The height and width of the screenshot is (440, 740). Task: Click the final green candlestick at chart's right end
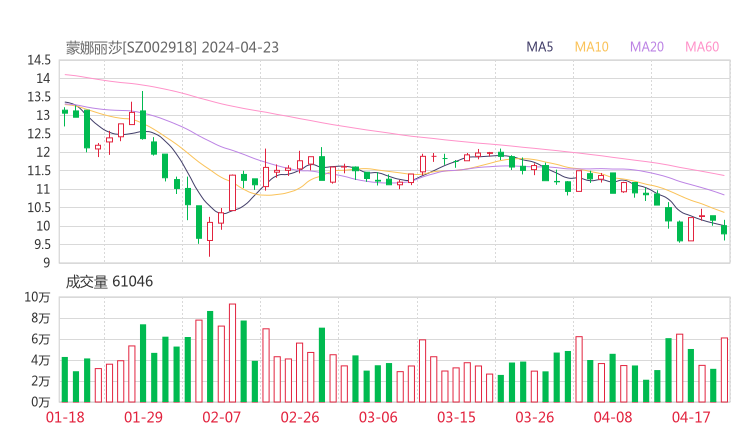point(724,229)
